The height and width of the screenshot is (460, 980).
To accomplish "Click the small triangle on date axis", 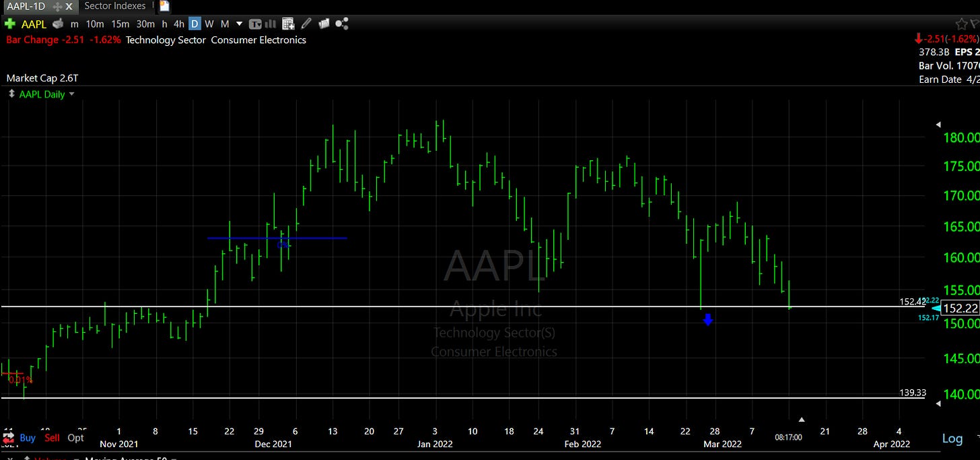I will pos(800,420).
